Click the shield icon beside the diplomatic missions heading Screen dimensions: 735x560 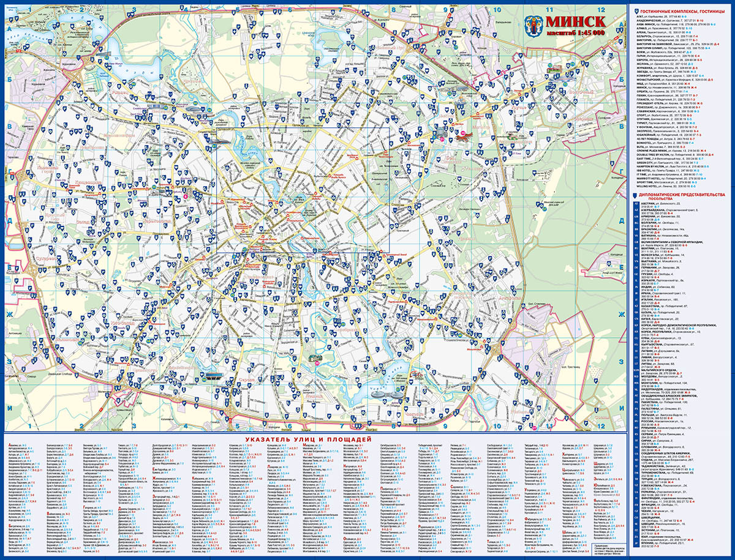coord(634,195)
